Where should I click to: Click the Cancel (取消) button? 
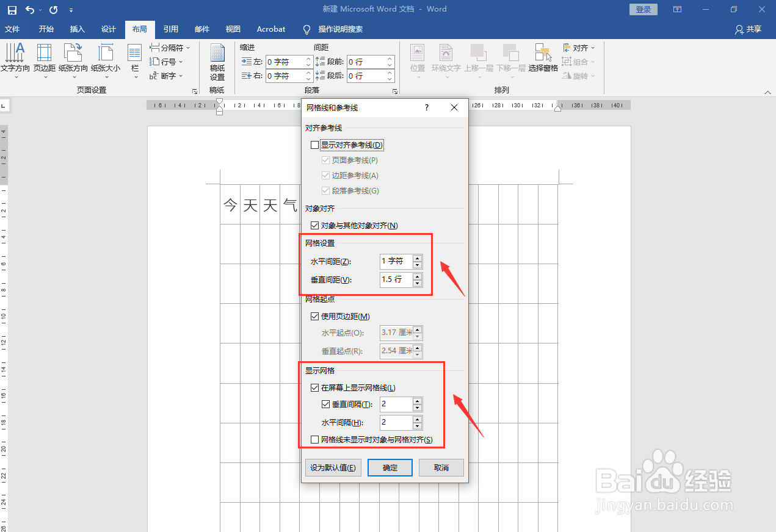(x=441, y=468)
